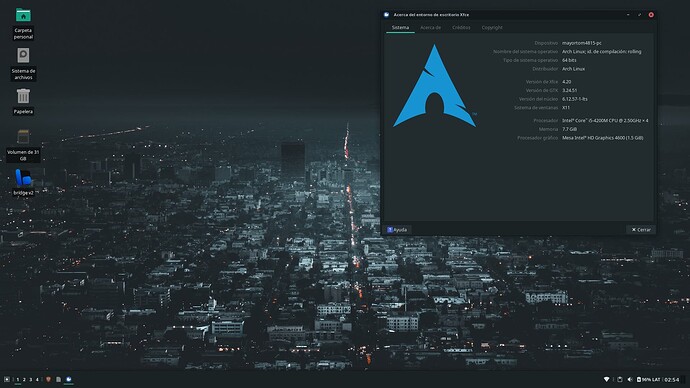Launch the Brave browser from the panel
This screenshot has width=690, height=388.
[48, 379]
